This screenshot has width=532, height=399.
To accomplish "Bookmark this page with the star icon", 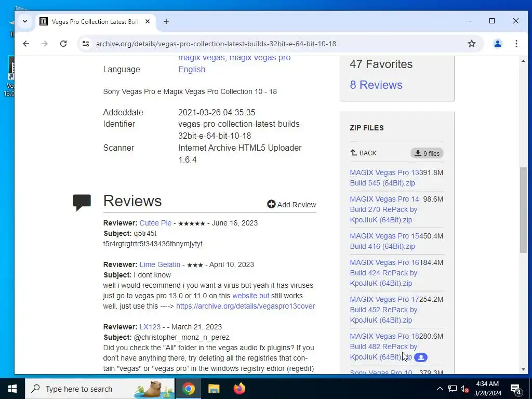I will tap(472, 44).
